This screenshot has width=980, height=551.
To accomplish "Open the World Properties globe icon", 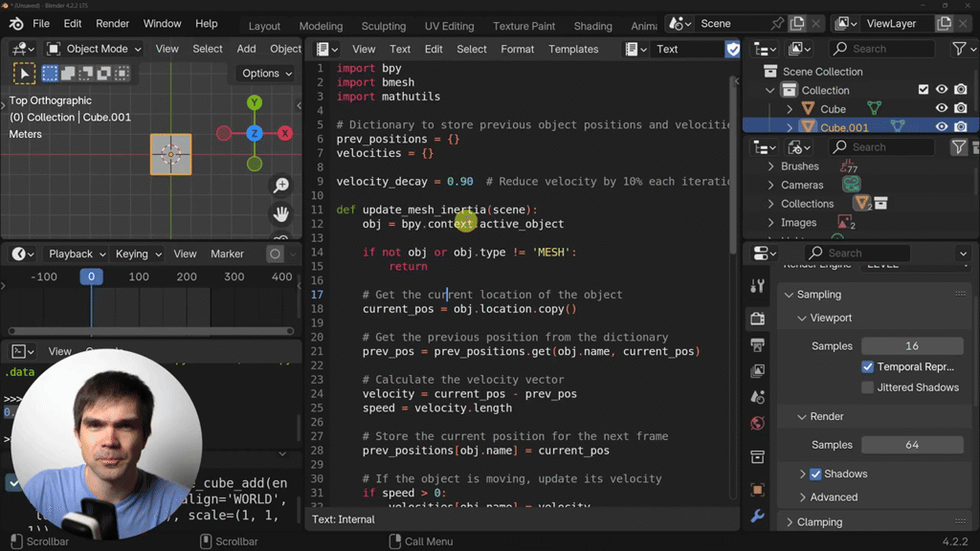I will pyautogui.click(x=757, y=423).
